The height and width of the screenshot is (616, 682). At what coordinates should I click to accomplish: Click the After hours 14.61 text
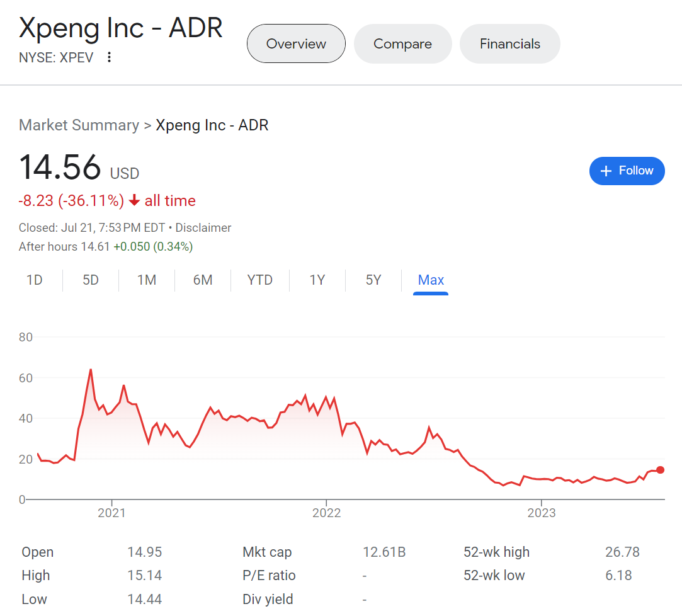[x=64, y=247]
